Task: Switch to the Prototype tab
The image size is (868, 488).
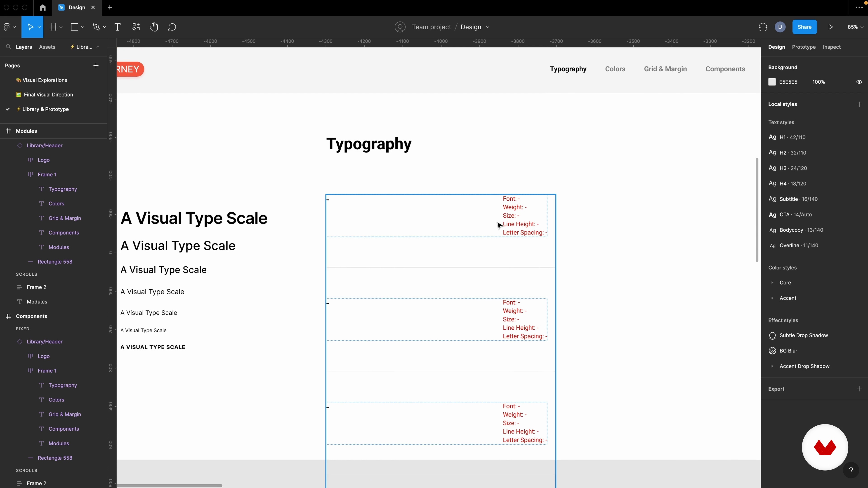Action: click(804, 47)
